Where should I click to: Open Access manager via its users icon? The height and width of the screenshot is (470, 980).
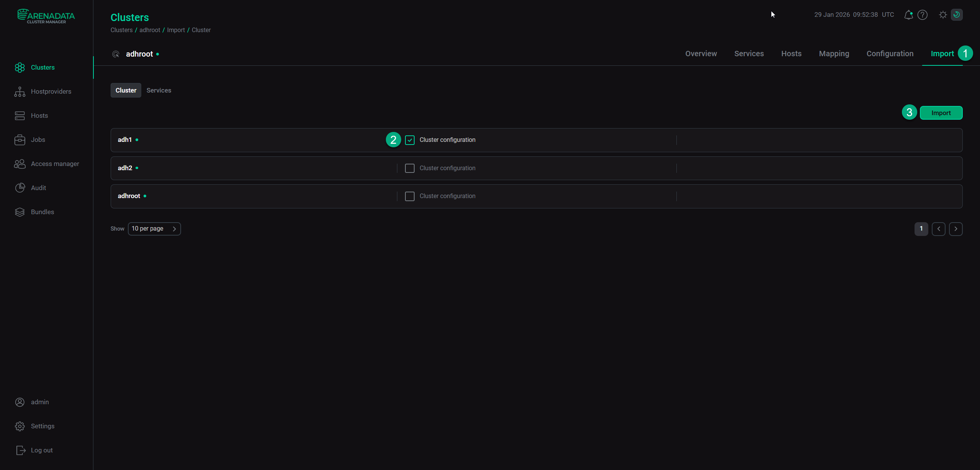[20, 164]
